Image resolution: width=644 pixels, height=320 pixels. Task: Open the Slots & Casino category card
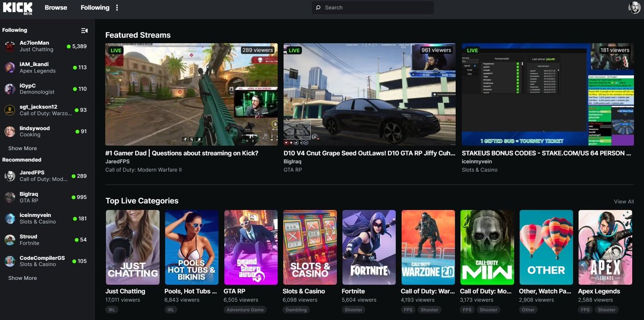[x=310, y=247]
